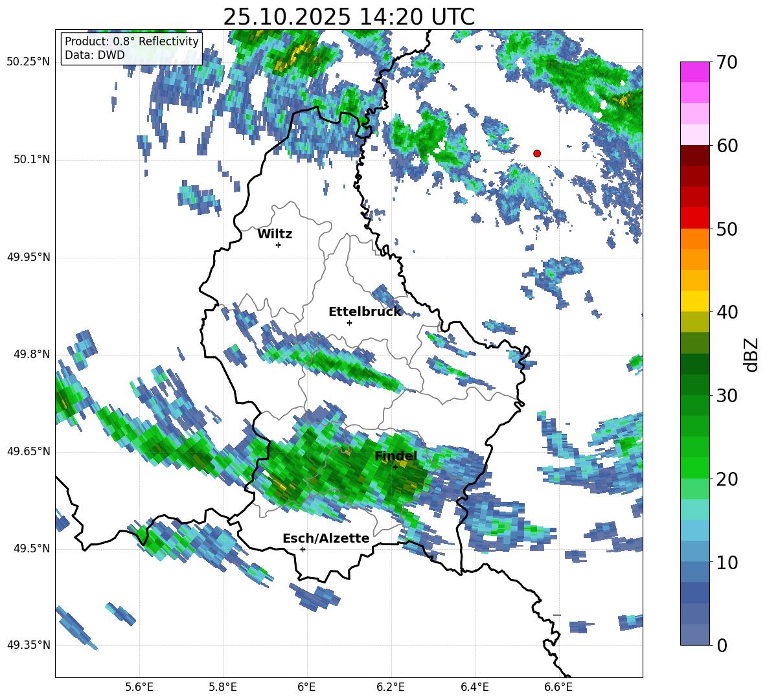Click the 'Product: 0.8° Reflectivity' label

point(132,41)
